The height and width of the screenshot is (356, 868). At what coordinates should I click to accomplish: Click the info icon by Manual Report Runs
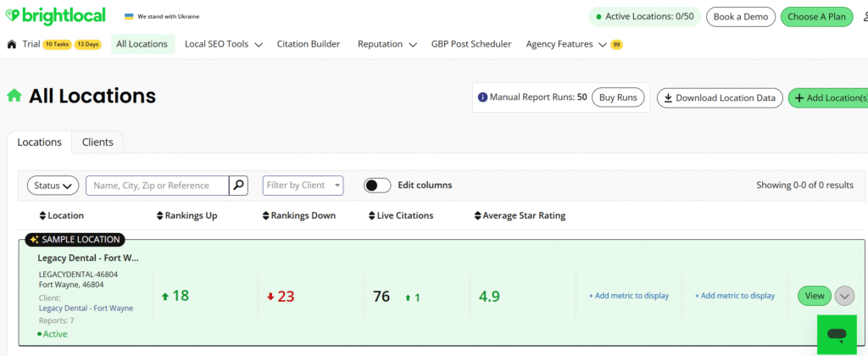point(483,97)
